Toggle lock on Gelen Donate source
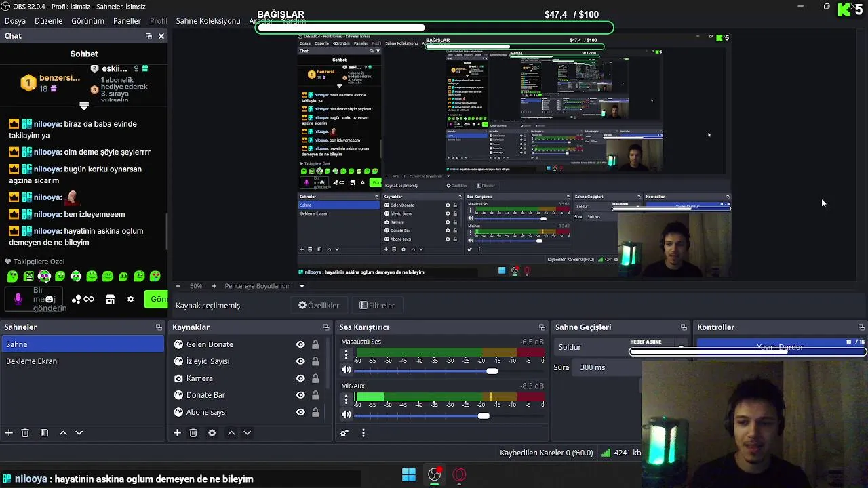The width and height of the screenshot is (868, 488). click(315, 344)
